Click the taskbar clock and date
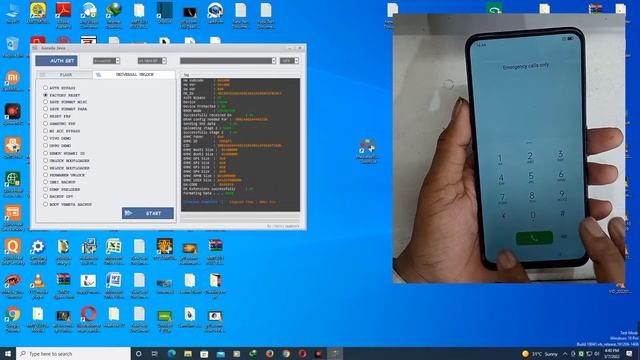 coord(611,353)
